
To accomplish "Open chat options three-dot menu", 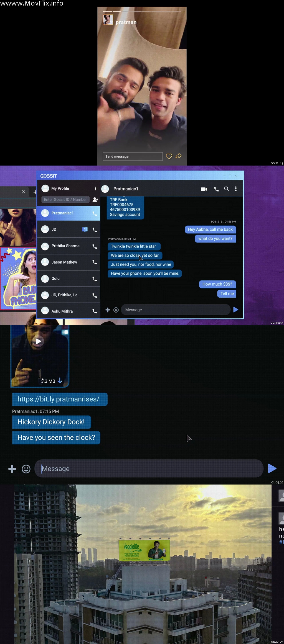I will point(236,189).
